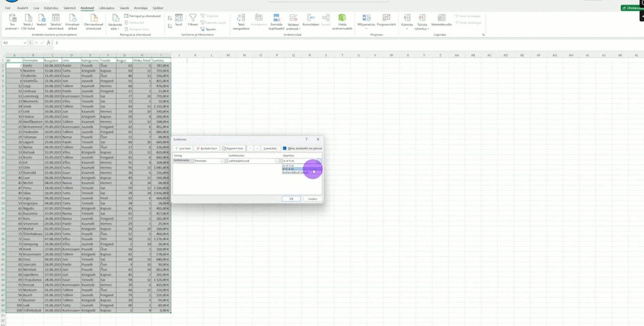This screenshot has width=644, height=326.
Task: Open the Liigendus group dialog launcher
Action: coord(483,35)
